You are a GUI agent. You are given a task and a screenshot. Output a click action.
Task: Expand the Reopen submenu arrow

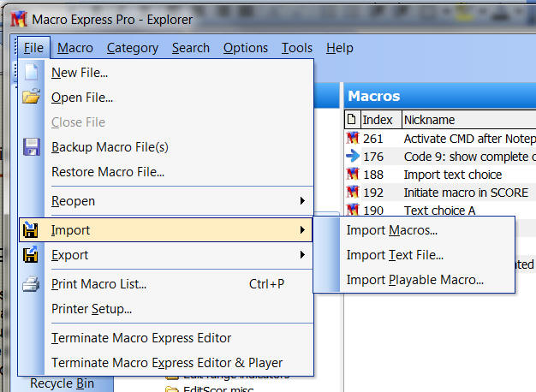pyautogui.click(x=302, y=201)
